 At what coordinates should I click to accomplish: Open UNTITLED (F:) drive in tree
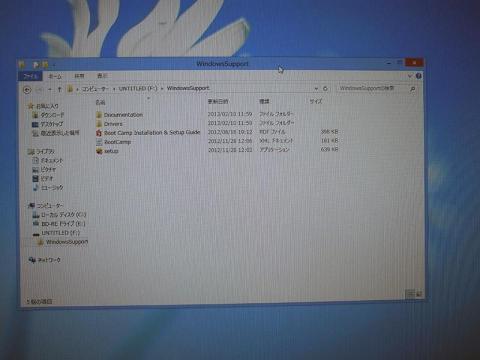(x=61, y=233)
